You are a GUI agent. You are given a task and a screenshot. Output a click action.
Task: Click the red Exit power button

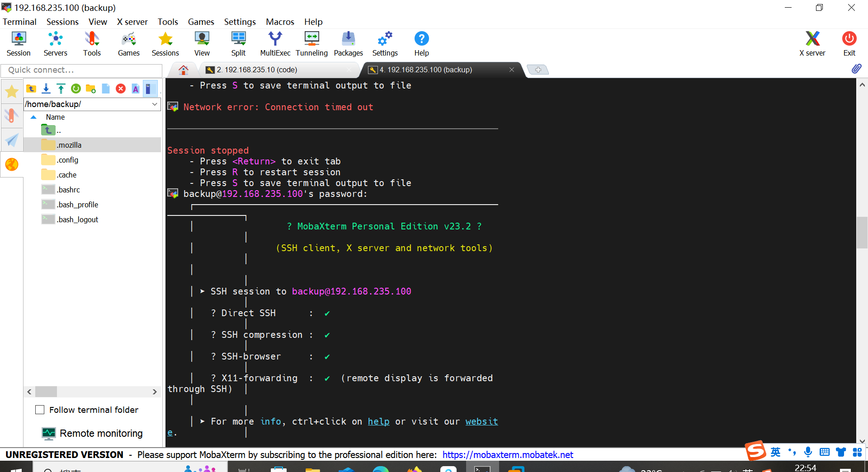click(849, 44)
